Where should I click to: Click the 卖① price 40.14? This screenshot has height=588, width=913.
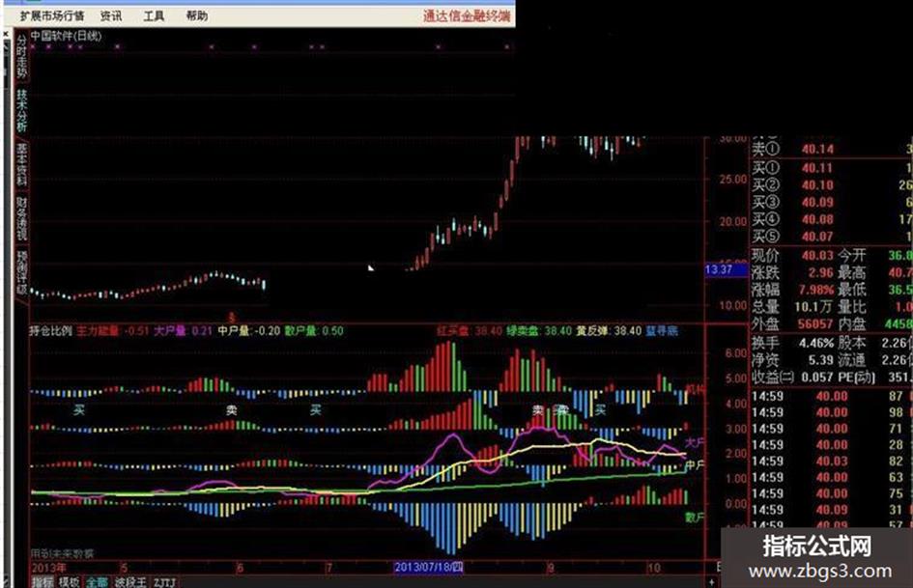817,150
